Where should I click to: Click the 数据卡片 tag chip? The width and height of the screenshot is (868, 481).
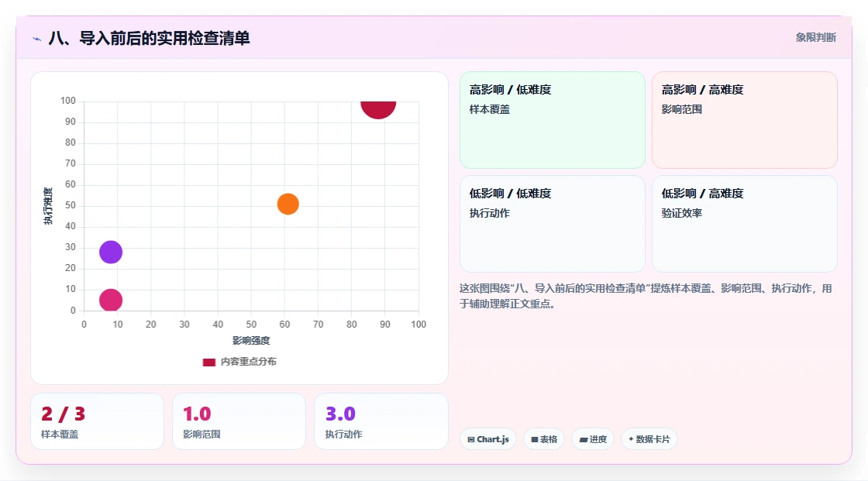click(x=649, y=439)
